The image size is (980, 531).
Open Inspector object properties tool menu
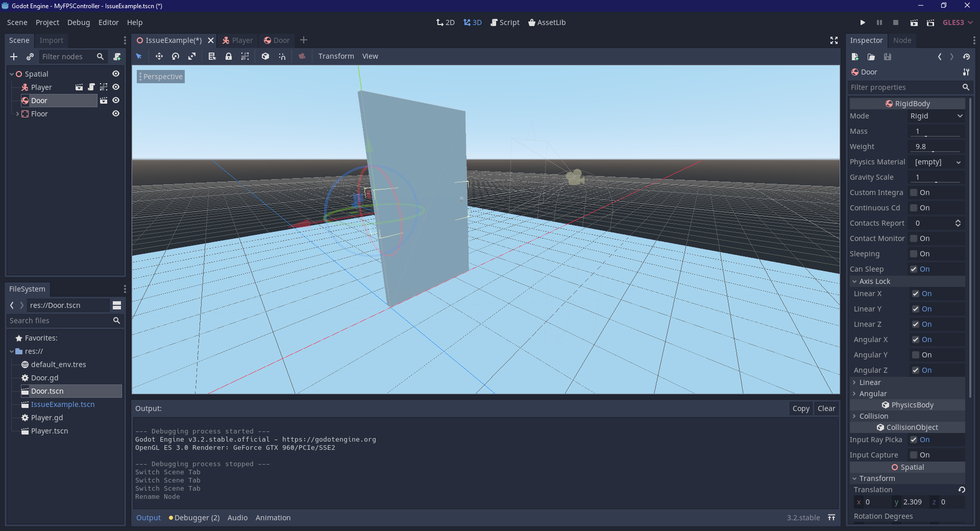[x=966, y=72]
